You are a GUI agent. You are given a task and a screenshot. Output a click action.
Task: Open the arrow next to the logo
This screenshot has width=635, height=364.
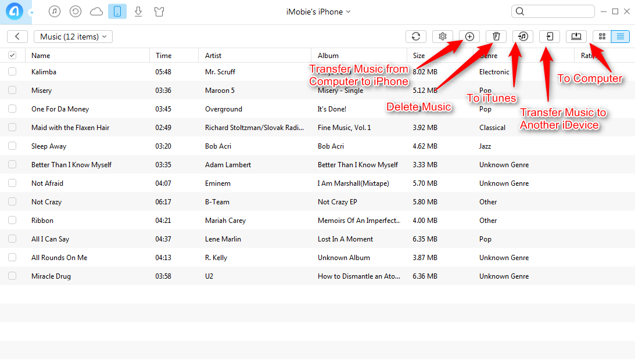click(31, 13)
